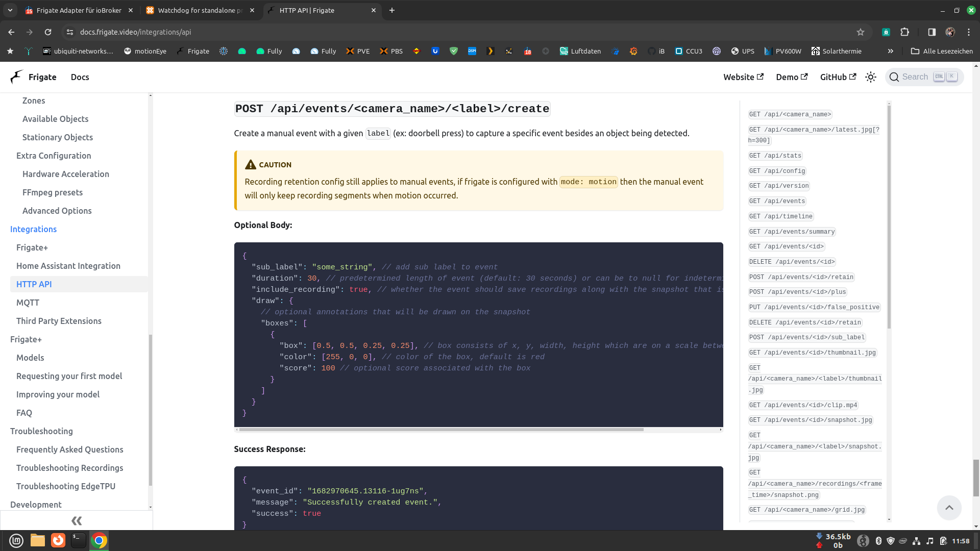The height and width of the screenshot is (551, 980).
Task: Open the GitHub external link
Action: [838, 77]
